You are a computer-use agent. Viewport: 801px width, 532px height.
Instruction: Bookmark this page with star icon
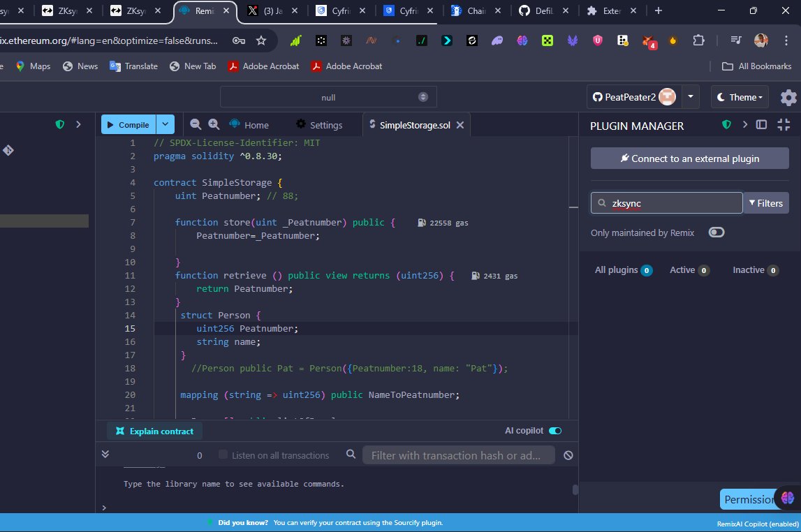(261, 41)
